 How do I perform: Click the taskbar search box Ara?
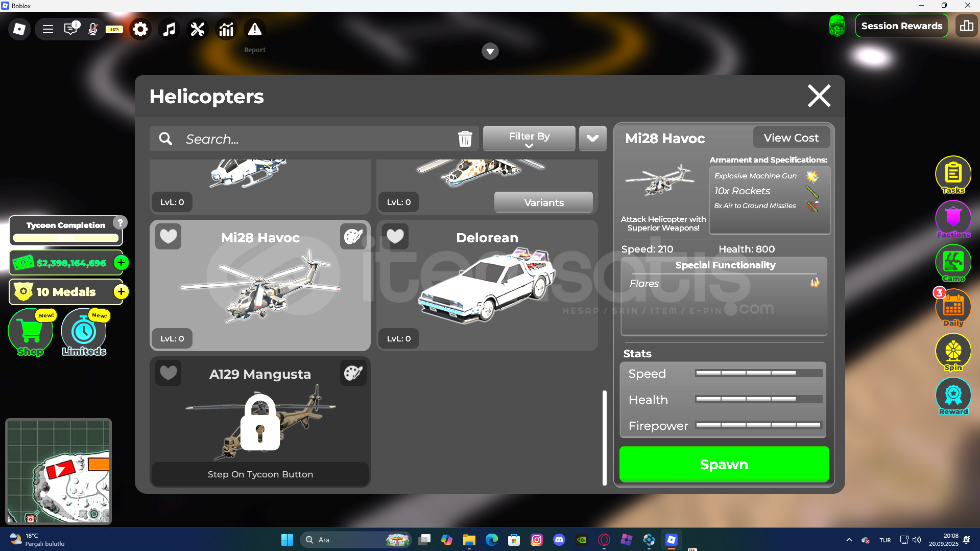tap(356, 540)
